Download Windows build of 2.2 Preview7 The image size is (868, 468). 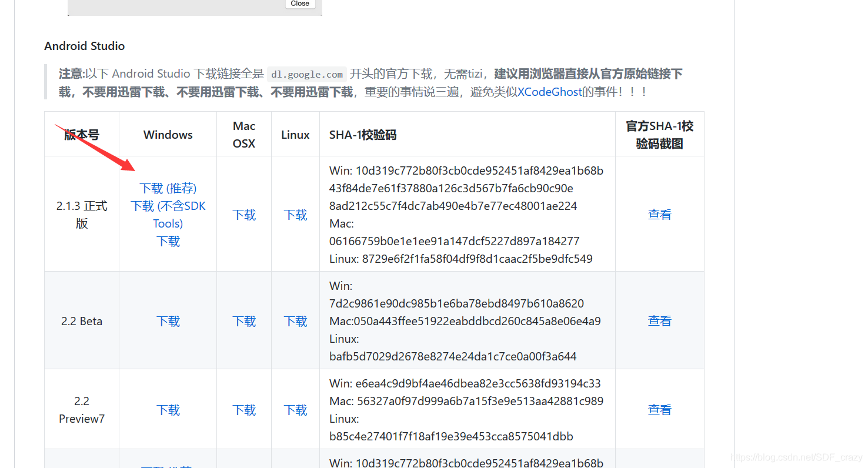point(168,410)
